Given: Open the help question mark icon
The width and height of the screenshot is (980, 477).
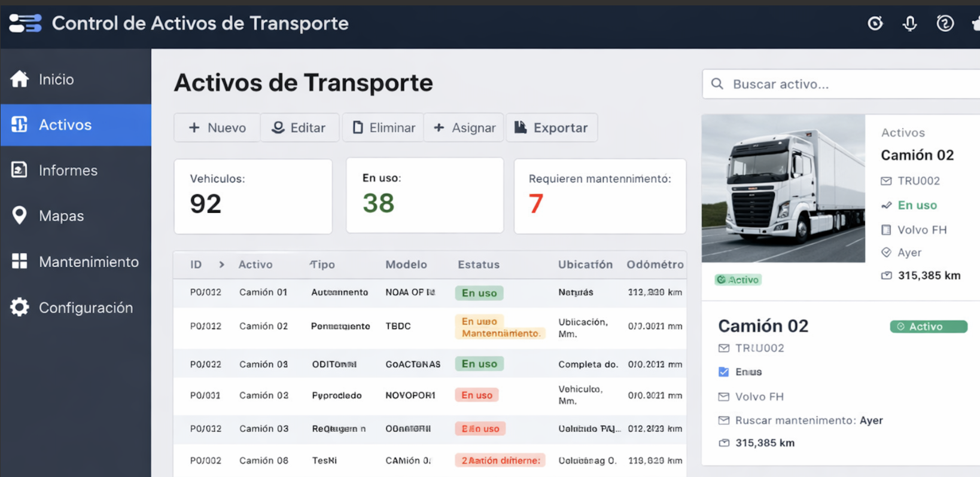Looking at the screenshot, I should [945, 23].
